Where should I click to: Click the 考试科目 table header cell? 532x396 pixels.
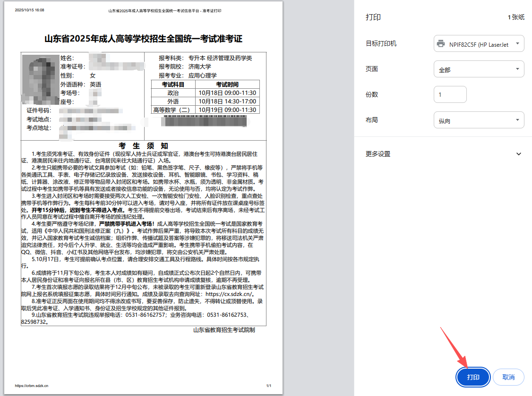click(x=172, y=84)
